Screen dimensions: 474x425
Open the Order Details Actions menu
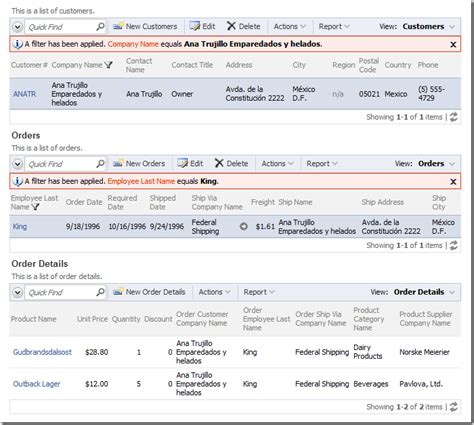(x=214, y=292)
